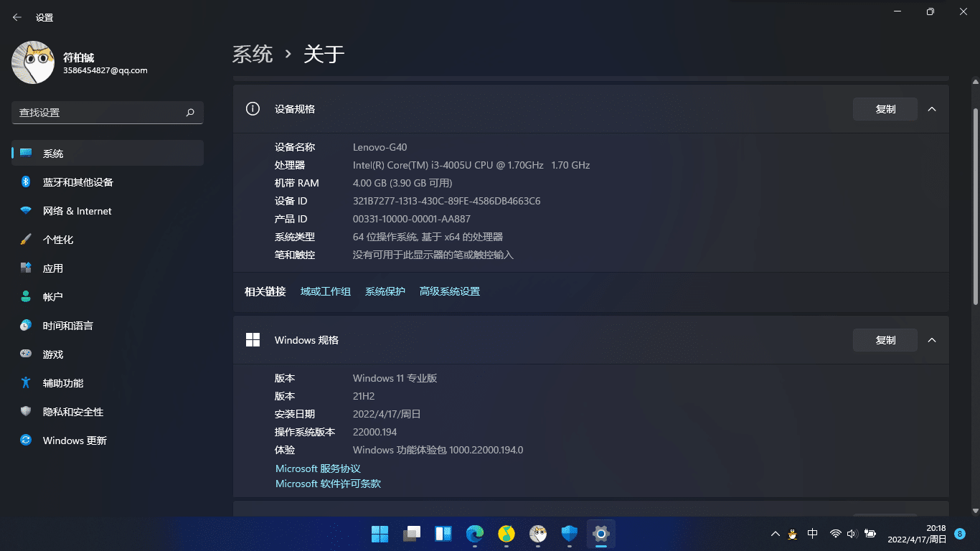
Task: Open Bluetooth and other devices settings
Action: click(x=77, y=182)
